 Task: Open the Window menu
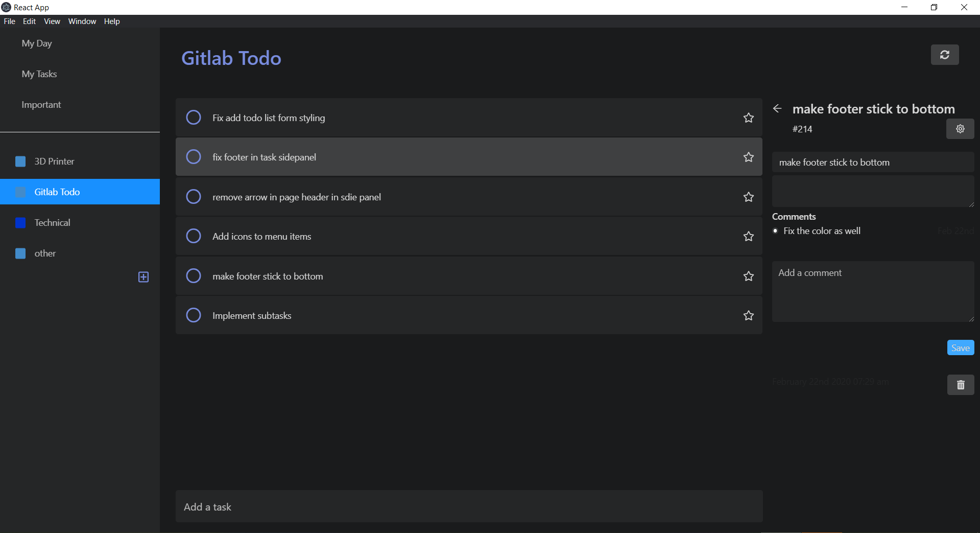click(82, 21)
